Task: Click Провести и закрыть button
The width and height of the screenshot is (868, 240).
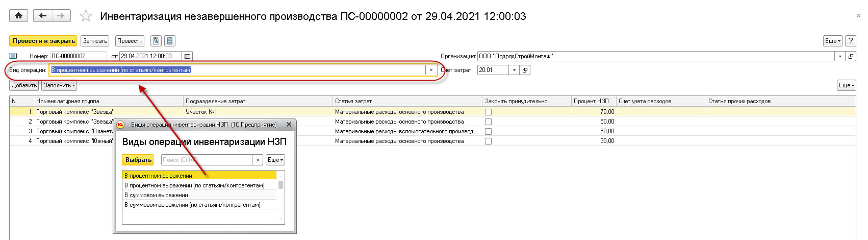Action: pyautogui.click(x=44, y=41)
